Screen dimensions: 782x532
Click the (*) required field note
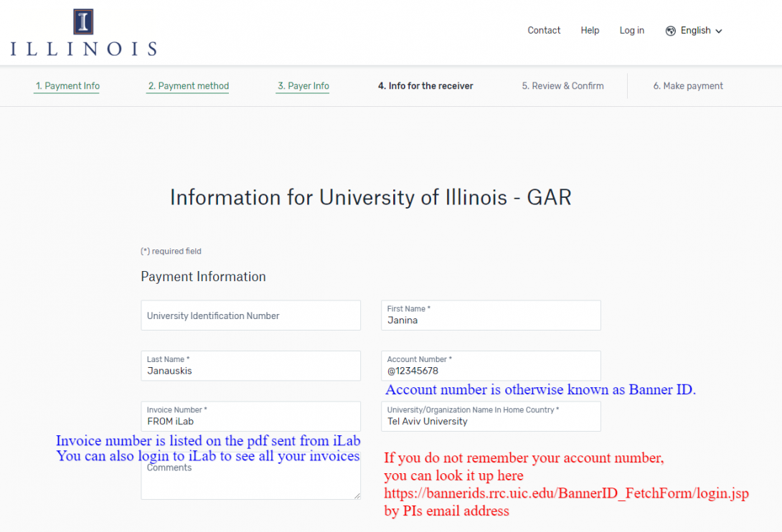[x=171, y=251]
